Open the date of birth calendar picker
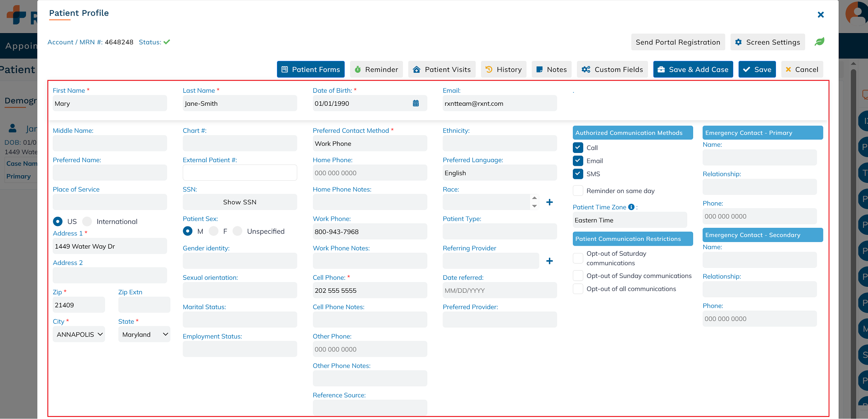The height and width of the screenshot is (419, 868). pos(416,104)
